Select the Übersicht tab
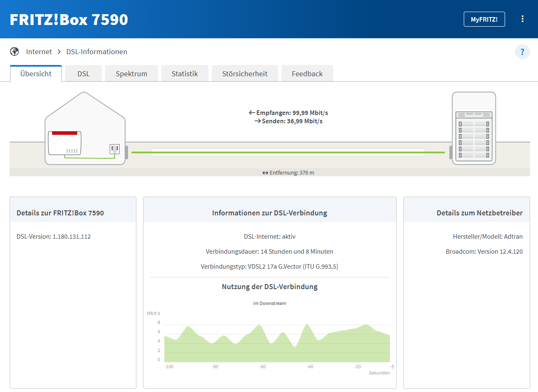The width and height of the screenshot is (538, 392). point(36,74)
